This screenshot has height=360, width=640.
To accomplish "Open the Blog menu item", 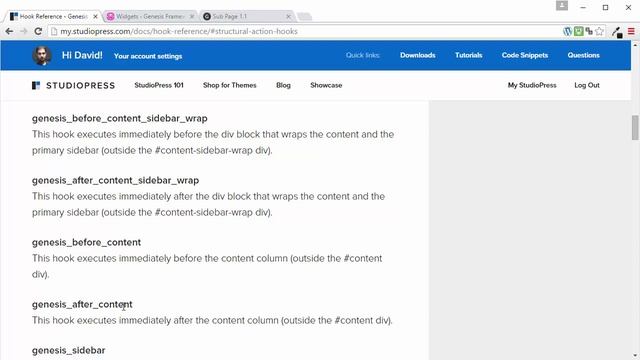I will [283, 85].
